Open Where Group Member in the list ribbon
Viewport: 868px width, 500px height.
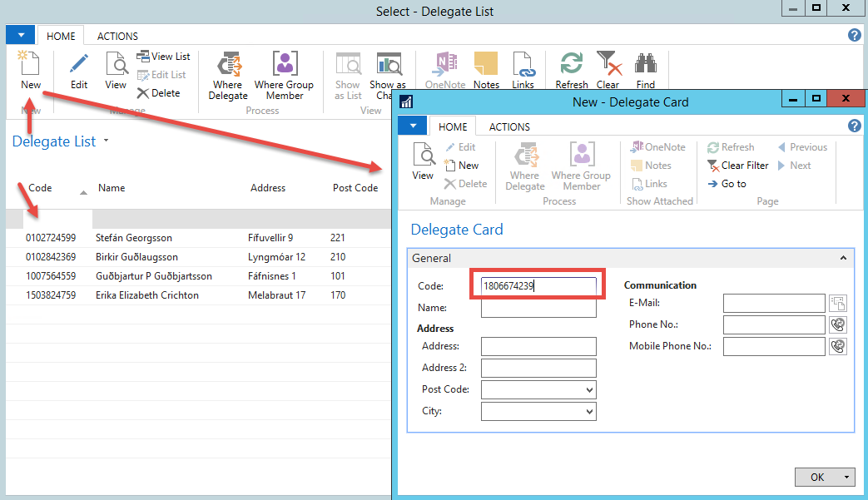pos(285,75)
